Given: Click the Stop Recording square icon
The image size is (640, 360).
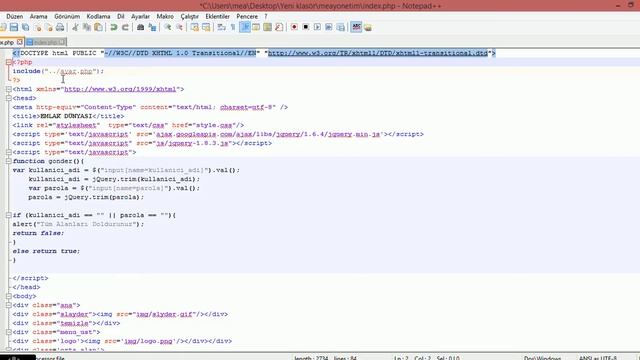Looking at the screenshot, I should [306, 27].
